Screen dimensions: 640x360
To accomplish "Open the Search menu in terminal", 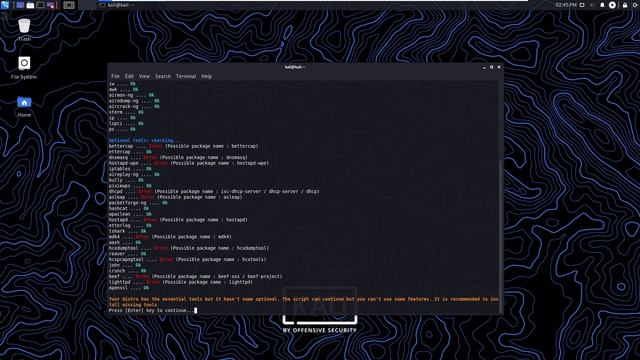I will tap(163, 76).
